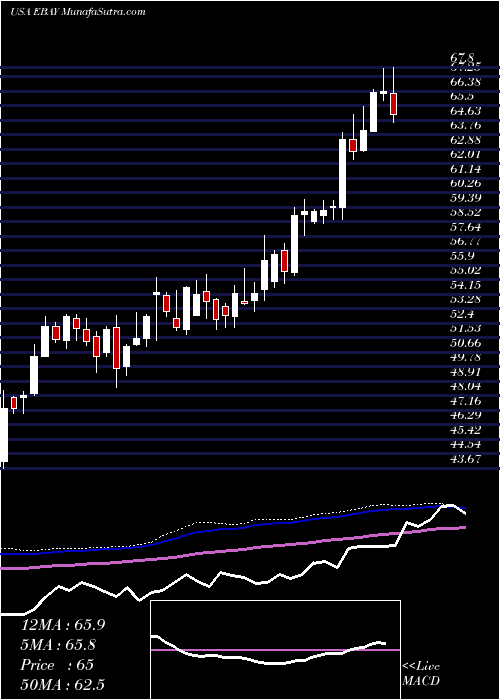Click the 'Price : 65' readout
Image resolution: width=500 pixels, height=700 pixels.
pos(57,665)
